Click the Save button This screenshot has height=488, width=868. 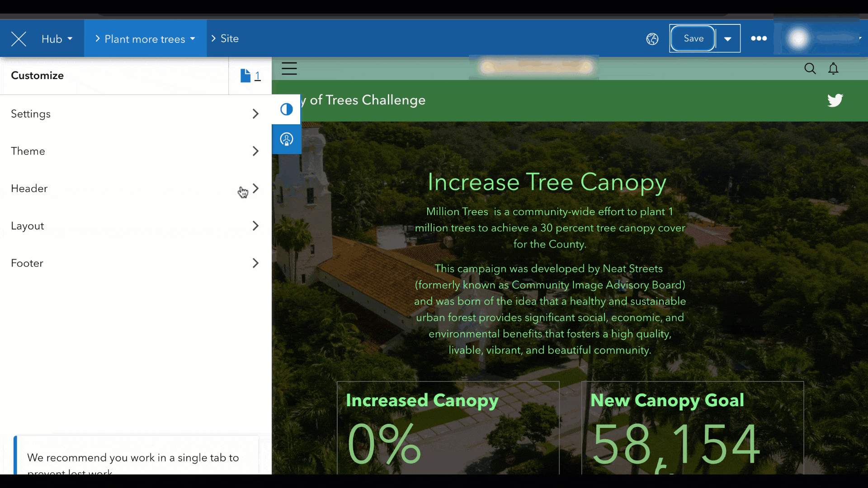tap(693, 39)
